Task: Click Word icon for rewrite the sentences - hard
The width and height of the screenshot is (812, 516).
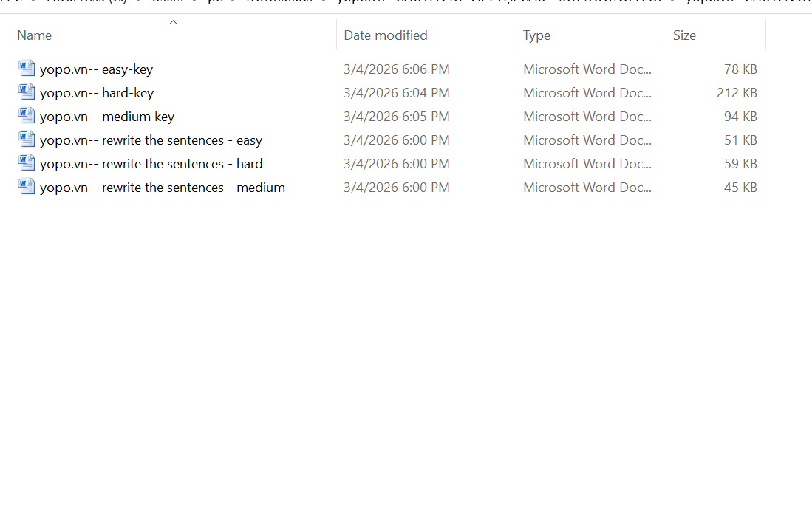Action: [x=27, y=163]
